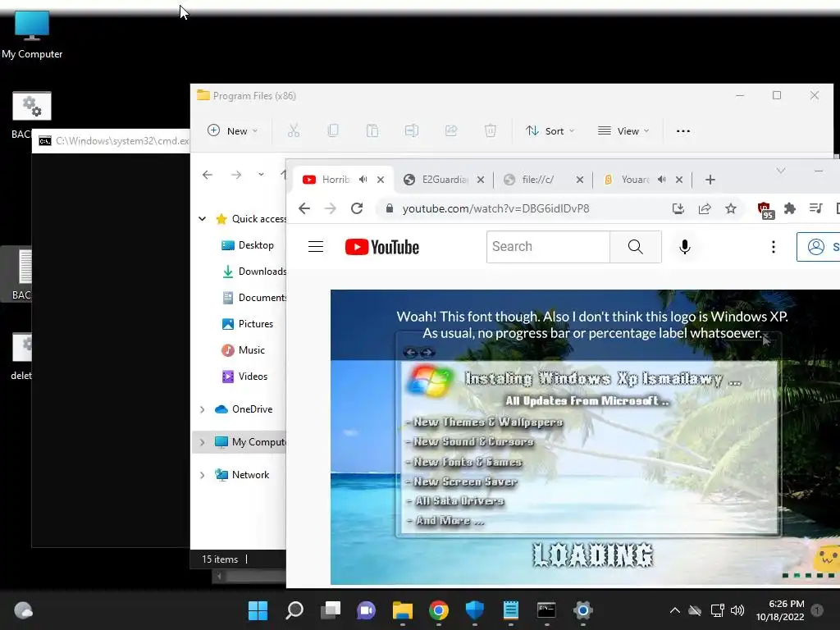The image size is (840, 630).
Task: Open taskbar Search
Action: click(x=294, y=610)
